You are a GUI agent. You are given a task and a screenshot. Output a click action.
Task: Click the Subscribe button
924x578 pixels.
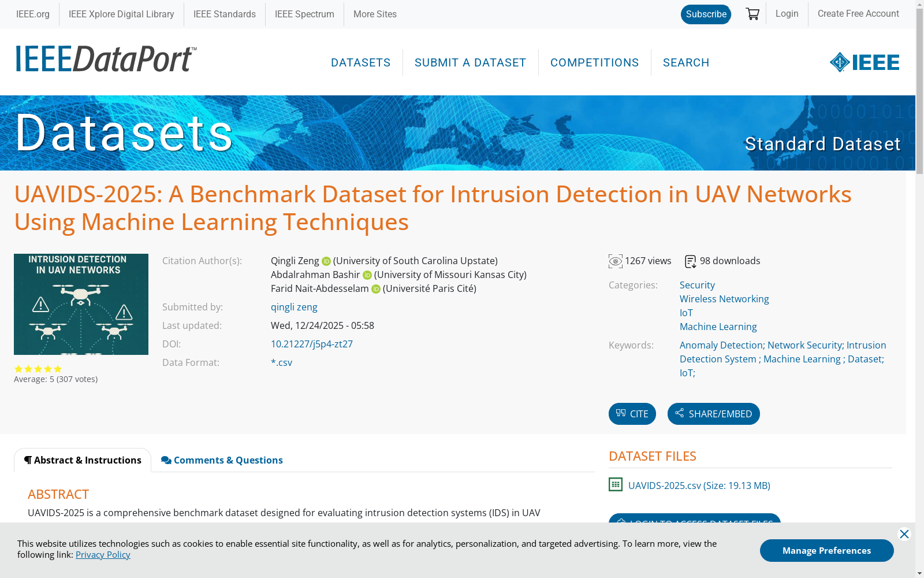pyautogui.click(x=706, y=14)
